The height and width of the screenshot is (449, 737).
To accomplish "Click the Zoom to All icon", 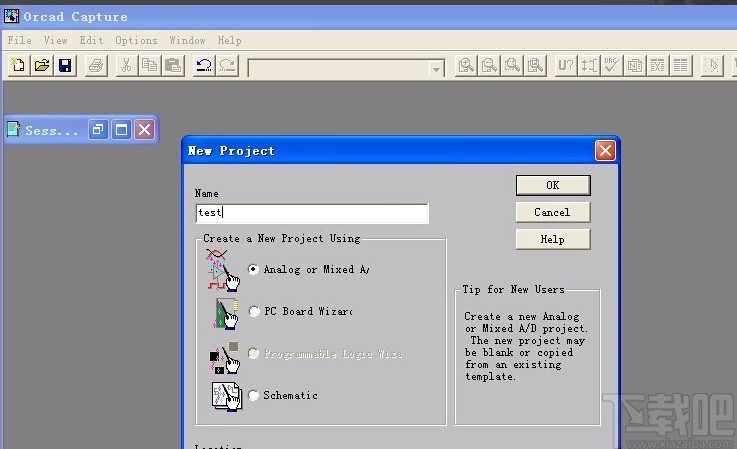I will [x=535, y=65].
